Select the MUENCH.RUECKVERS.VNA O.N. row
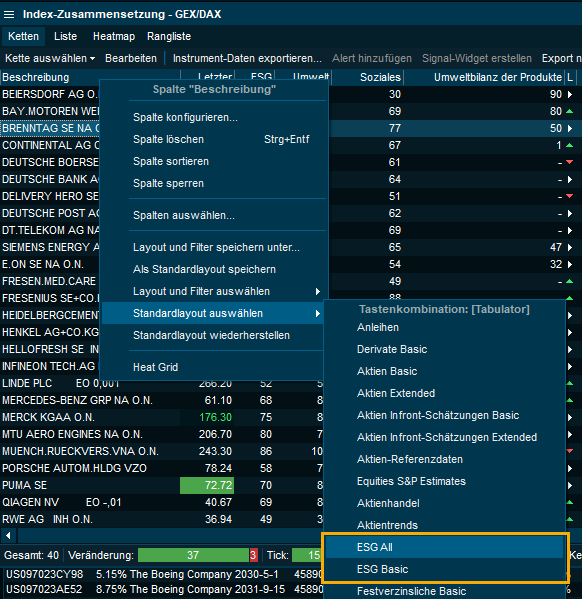Screen dimensions: 582x599 click(161, 451)
